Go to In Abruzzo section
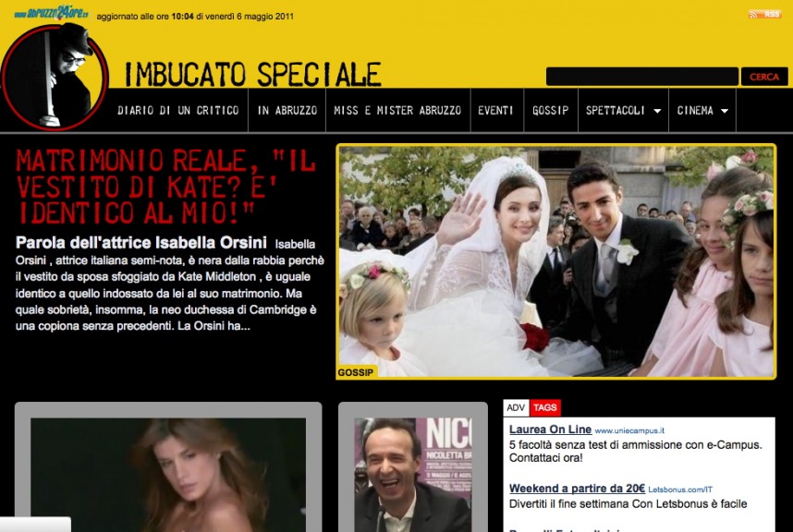793x532 pixels. click(x=287, y=110)
